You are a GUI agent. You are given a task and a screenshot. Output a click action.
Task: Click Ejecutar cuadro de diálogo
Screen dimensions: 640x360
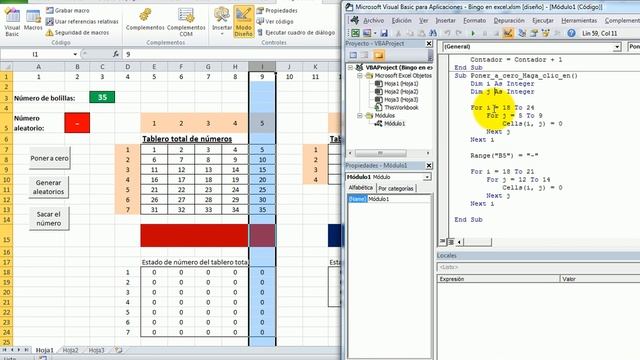point(296,33)
